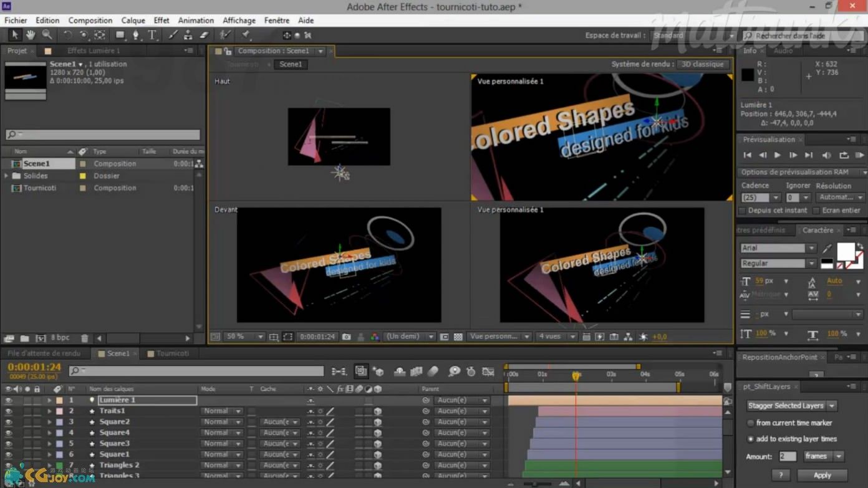Toggle transparency grid icon

[458, 337]
